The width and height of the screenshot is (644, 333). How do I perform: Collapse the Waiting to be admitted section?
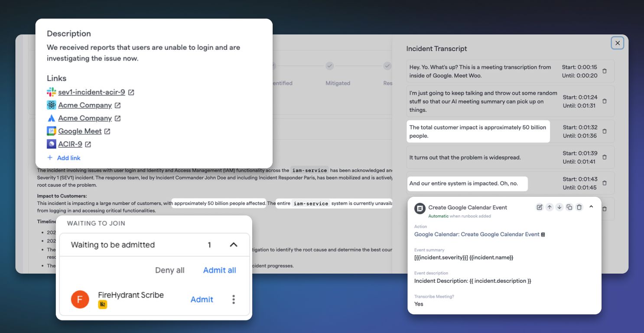coord(234,245)
